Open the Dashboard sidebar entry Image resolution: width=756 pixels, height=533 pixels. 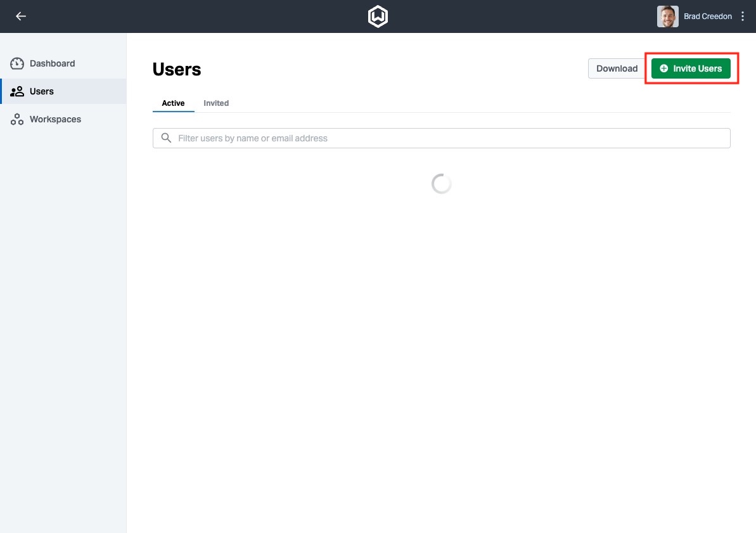53,63
